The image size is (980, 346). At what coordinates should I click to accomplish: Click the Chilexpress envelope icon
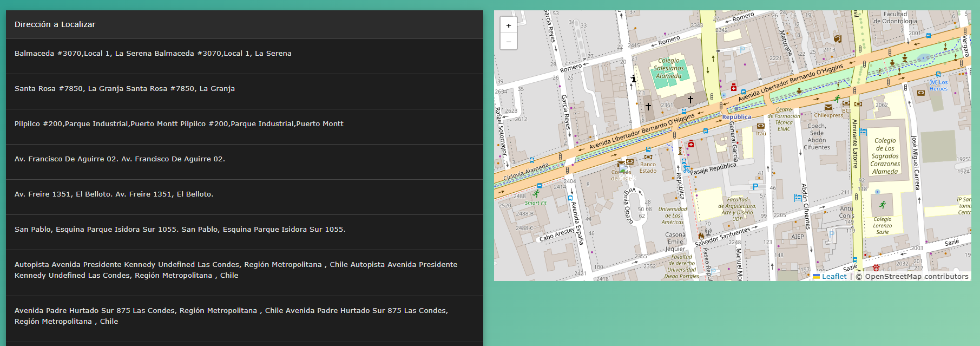coord(828,107)
